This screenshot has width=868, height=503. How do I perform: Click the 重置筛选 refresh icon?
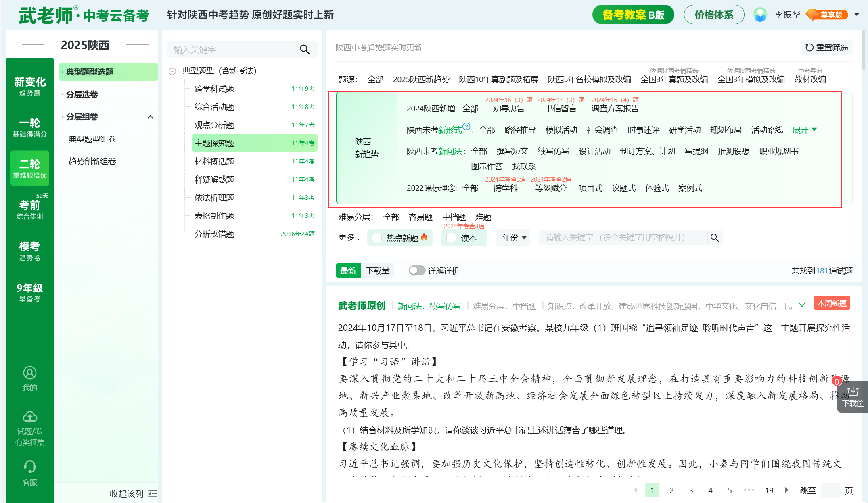tap(809, 48)
